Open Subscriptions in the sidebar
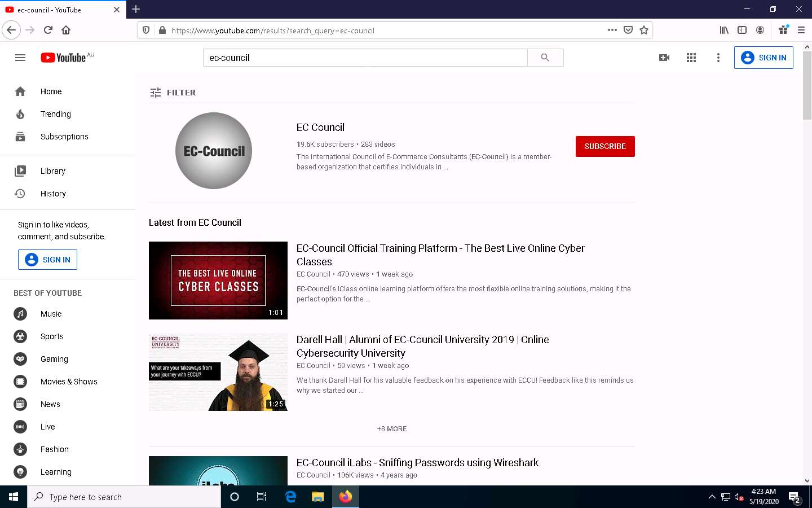The width and height of the screenshot is (812, 508). tap(68, 137)
